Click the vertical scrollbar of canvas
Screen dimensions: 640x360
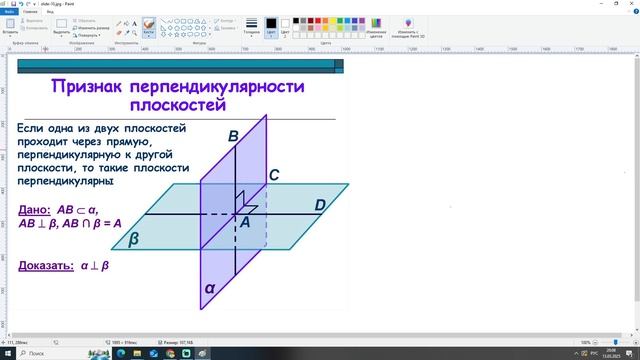(x=637, y=180)
